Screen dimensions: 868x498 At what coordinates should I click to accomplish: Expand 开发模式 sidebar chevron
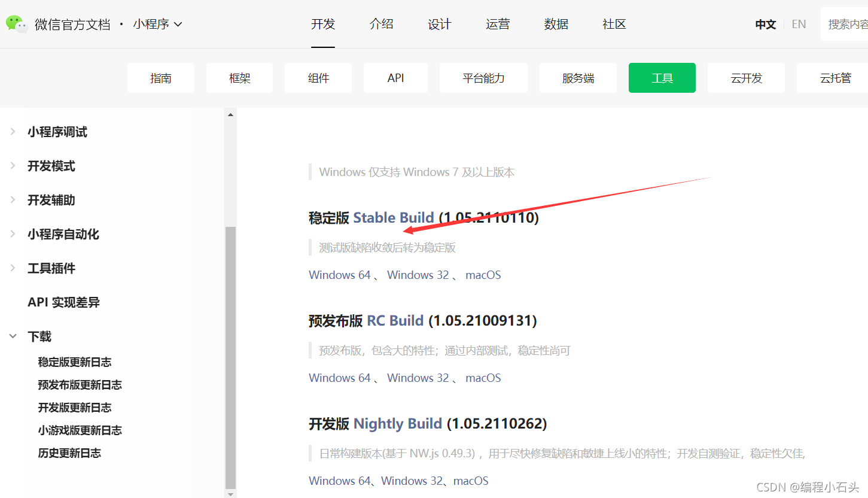point(13,166)
